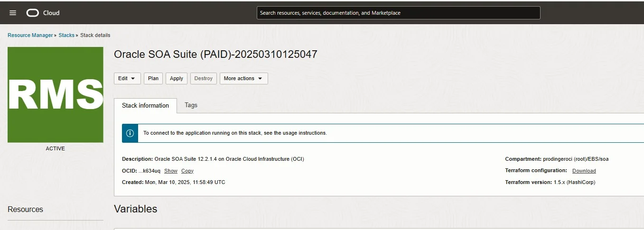Click the Plan button

point(153,78)
